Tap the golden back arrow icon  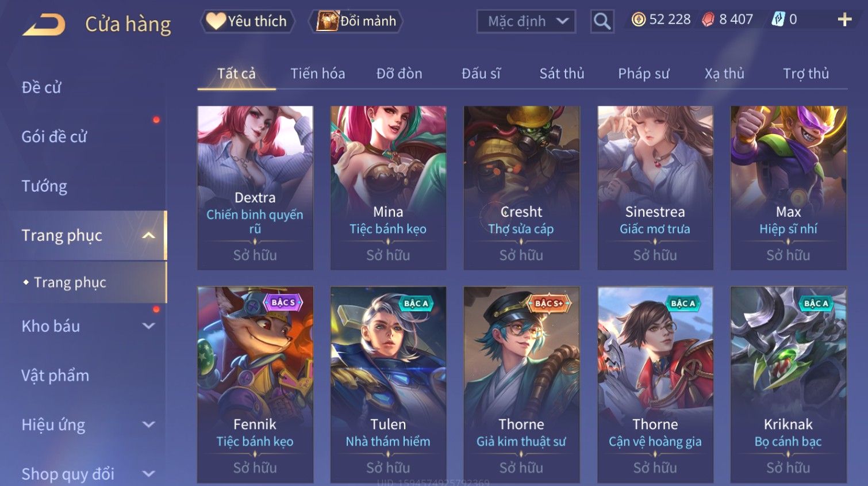coord(44,25)
